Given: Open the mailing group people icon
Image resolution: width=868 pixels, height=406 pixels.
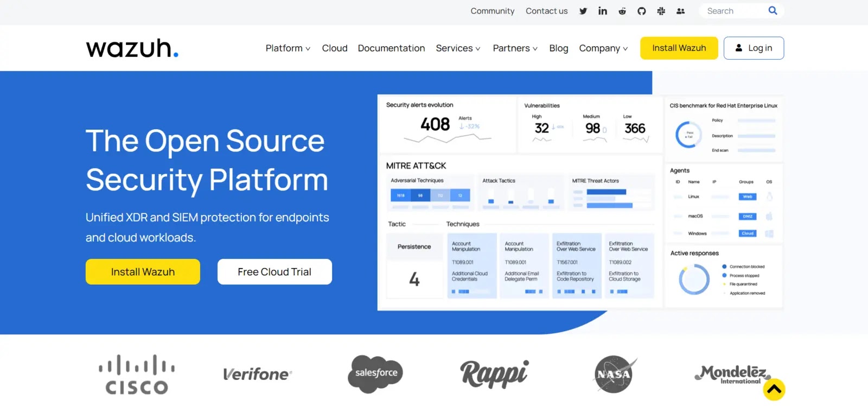Looking at the screenshot, I should point(681,11).
